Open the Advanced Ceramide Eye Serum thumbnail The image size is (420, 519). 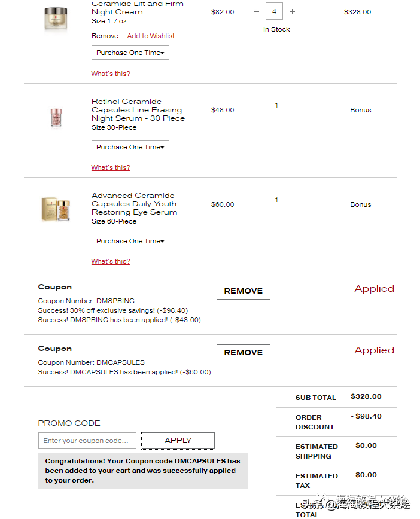pyautogui.click(x=56, y=210)
